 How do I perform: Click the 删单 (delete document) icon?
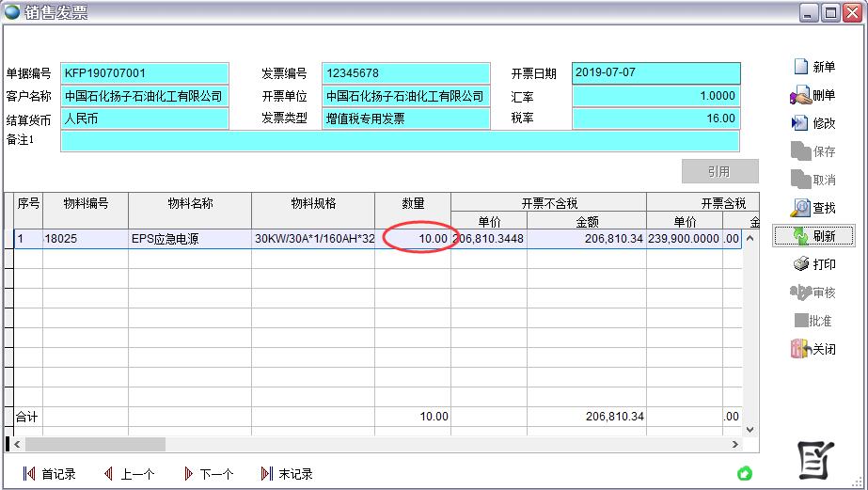(800, 95)
